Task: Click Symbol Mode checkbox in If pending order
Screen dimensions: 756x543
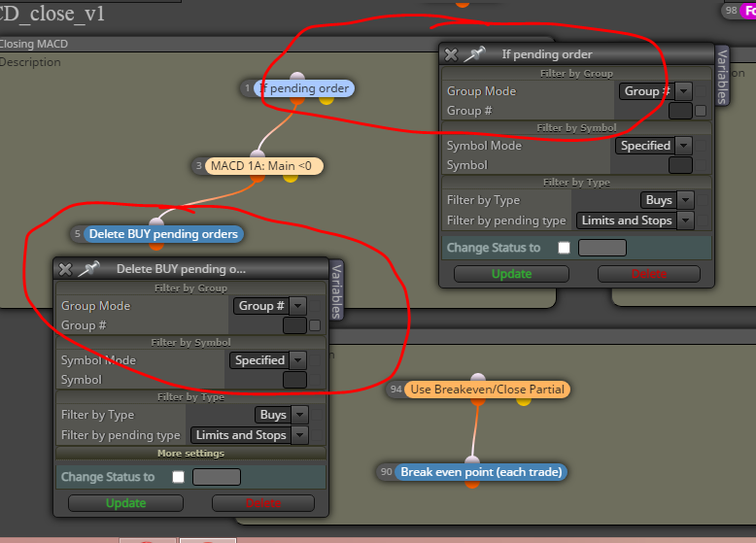Action: (x=701, y=146)
